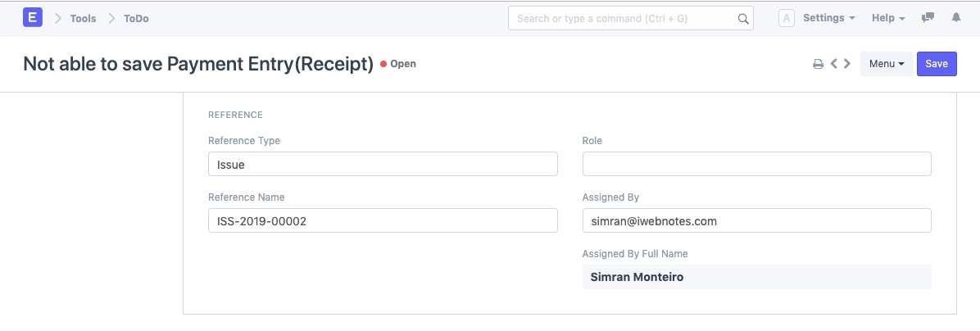Open the notifications bell
980x331 pixels.
click(955, 18)
